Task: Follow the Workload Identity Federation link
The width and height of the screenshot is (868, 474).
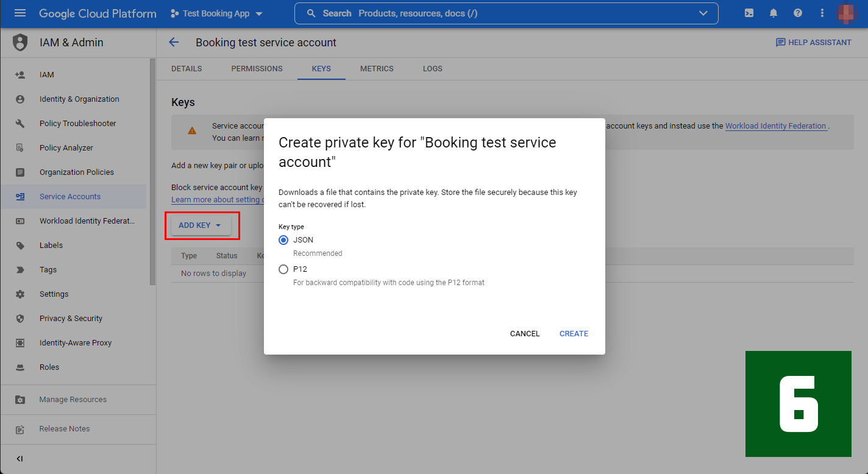Action: pos(775,126)
